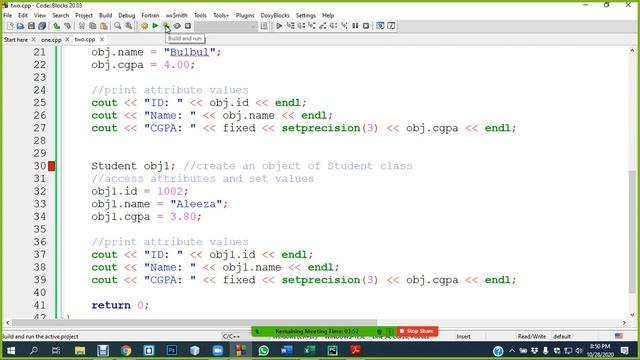Open the DoxyBlocks menu

click(275, 16)
